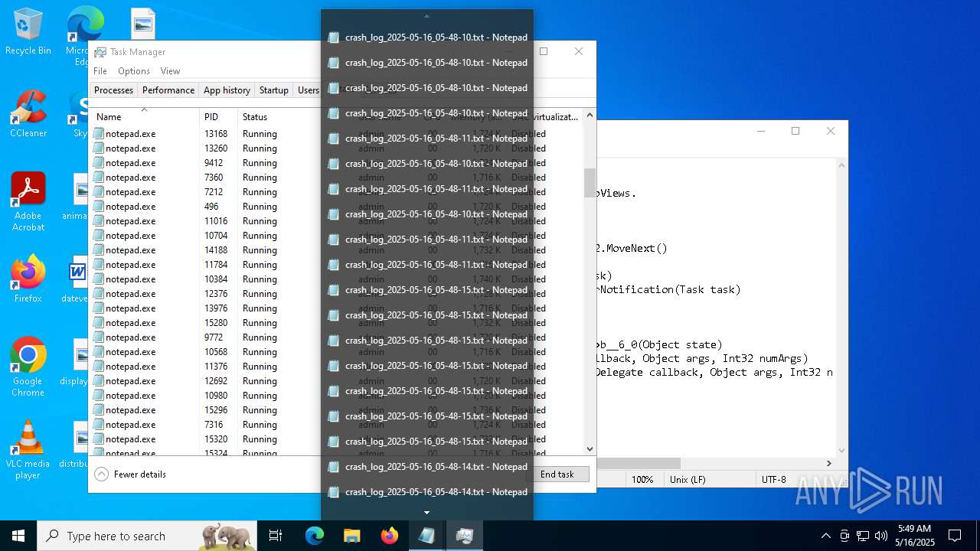Open the Options menu in Task Manager
The image size is (980, 551).
coord(134,71)
